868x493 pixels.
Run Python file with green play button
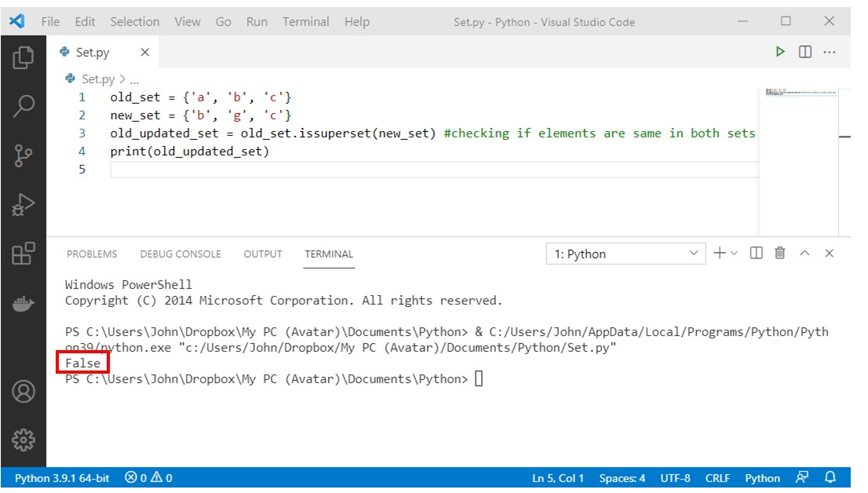click(x=780, y=52)
